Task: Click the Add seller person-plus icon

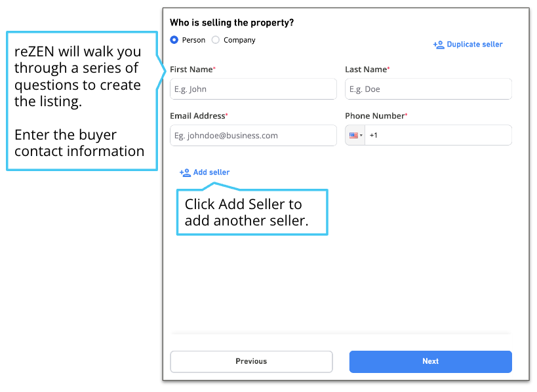Action: point(185,172)
